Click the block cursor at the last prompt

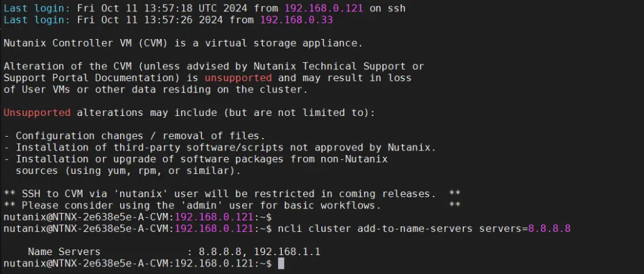(x=280, y=263)
